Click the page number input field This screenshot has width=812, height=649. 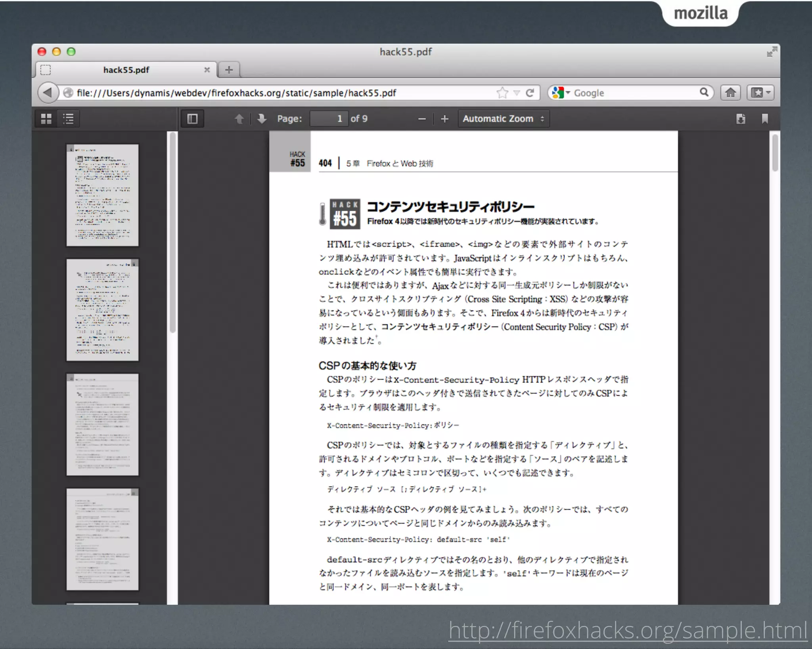tap(329, 118)
